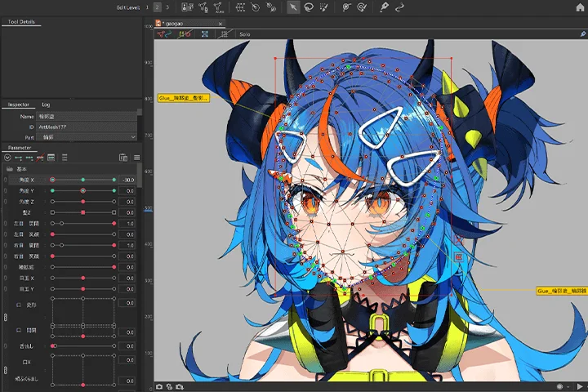
Task: Select the Glue tool
Action: tap(346, 7)
